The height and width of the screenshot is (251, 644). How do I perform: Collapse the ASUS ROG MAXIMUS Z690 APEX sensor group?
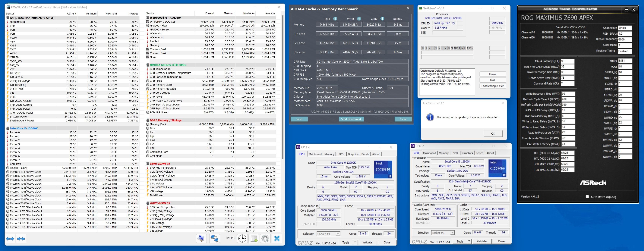pyautogui.click(x=8, y=18)
